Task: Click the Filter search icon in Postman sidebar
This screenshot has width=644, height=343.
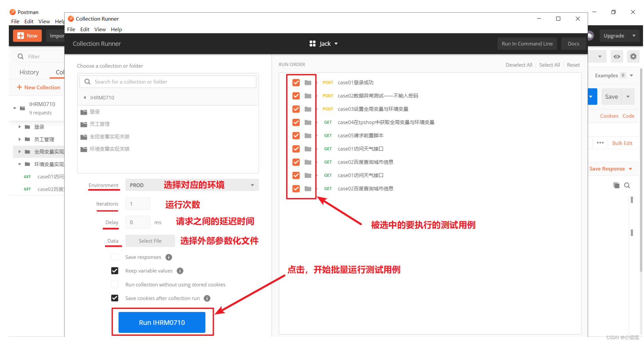Action: [x=21, y=56]
